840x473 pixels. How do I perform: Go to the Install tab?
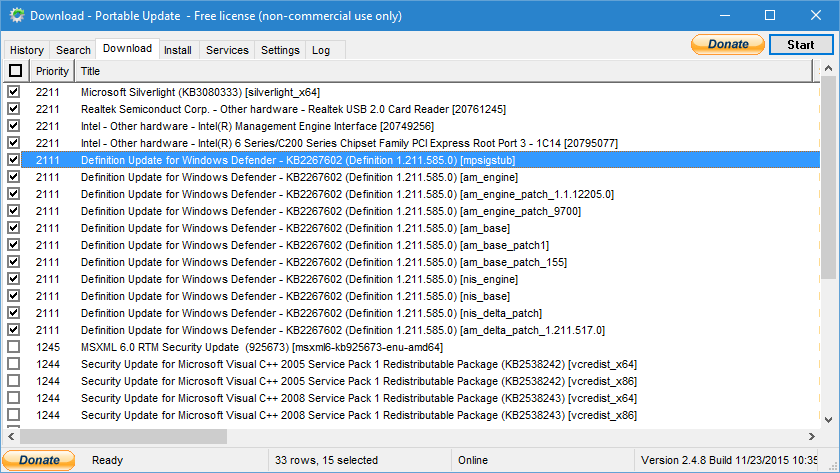point(178,50)
